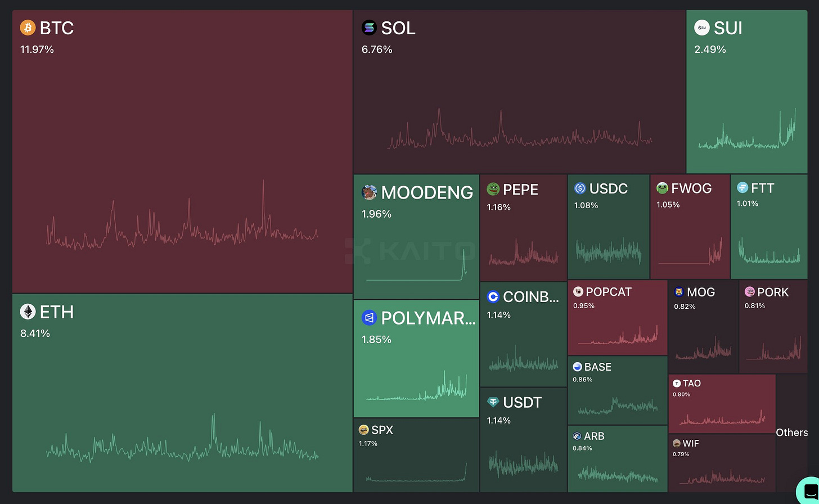819x504 pixels.
Task: Click the BASE 0.86% value
Action: [583, 380]
